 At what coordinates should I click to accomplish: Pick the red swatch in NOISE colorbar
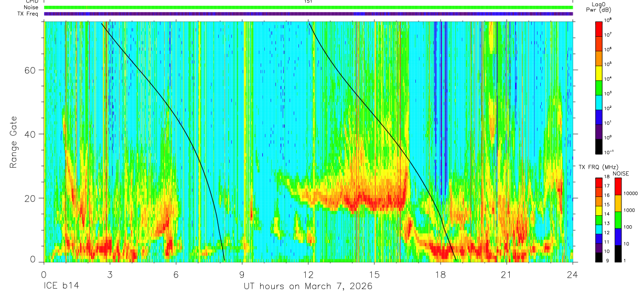pyautogui.click(x=618, y=186)
